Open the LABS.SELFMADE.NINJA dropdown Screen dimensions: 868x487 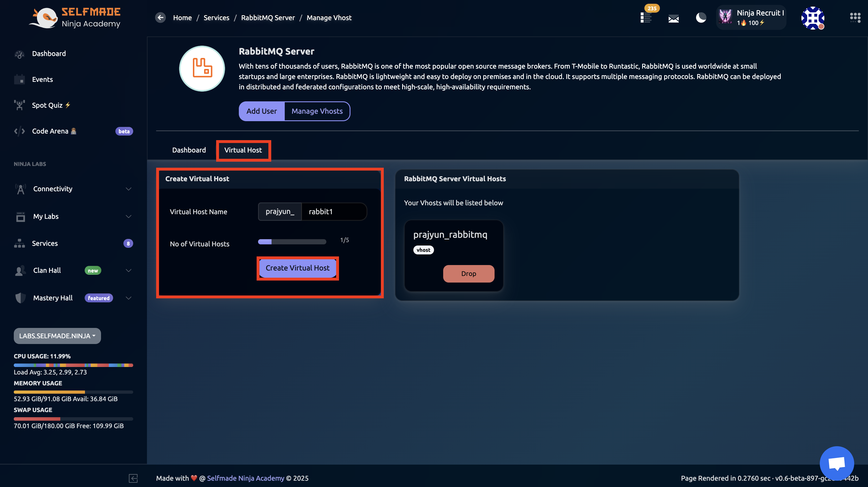[57, 336]
